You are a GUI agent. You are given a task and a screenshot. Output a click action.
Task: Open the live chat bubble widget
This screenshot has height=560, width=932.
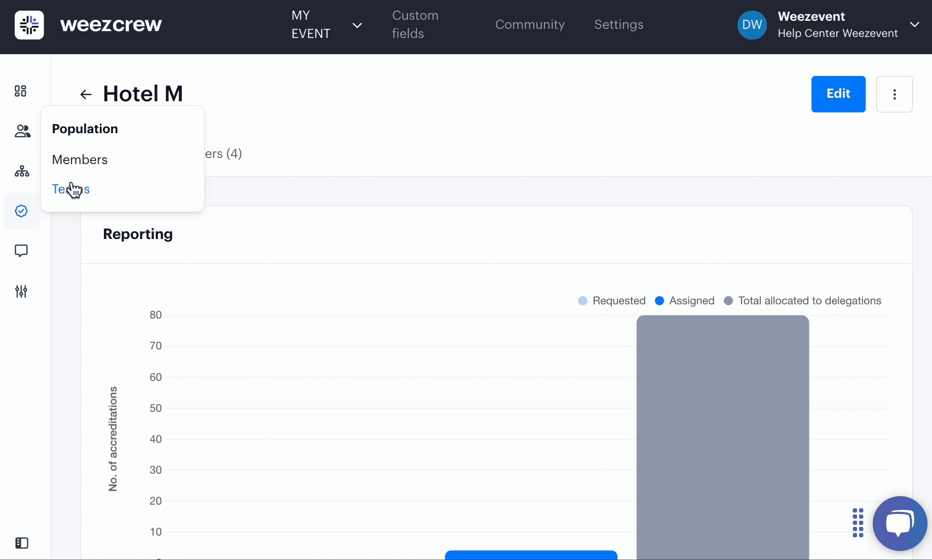click(900, 524)
